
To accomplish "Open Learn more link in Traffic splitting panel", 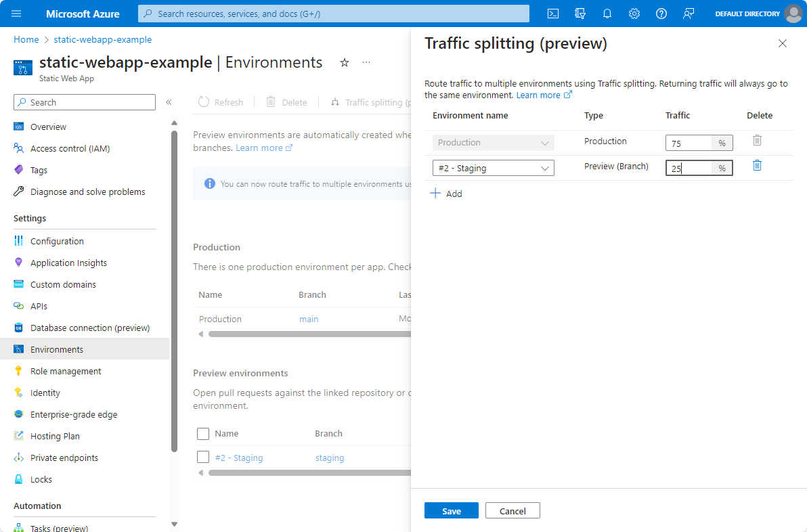I will click(x=544, y=95).
